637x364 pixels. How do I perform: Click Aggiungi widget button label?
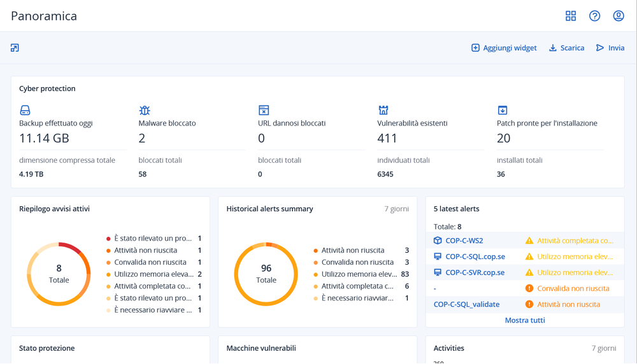point(510,48)
